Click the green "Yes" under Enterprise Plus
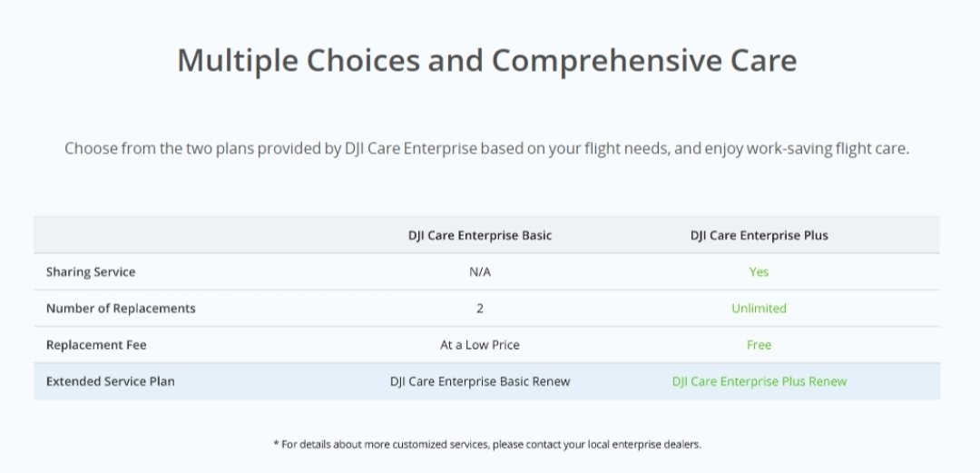 [x=759, y=271]
